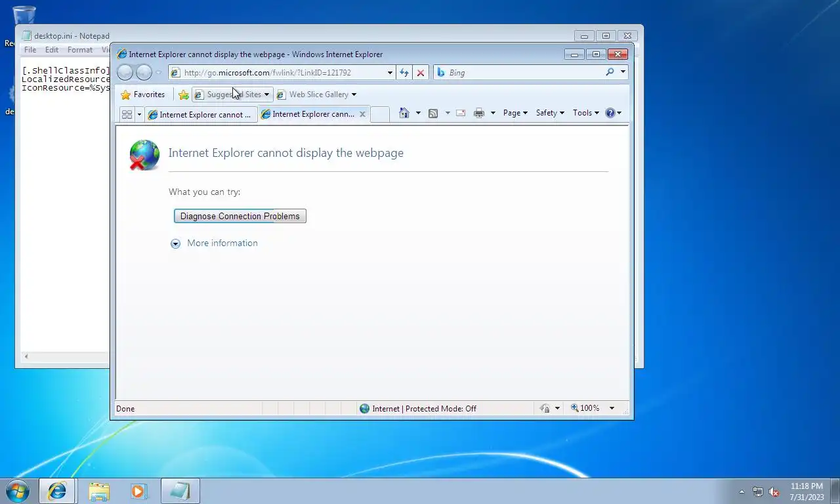Viewport: 840px width, 504px height.
Task: Open Windows Explorer folder taskbar icon
Action: 99,491
